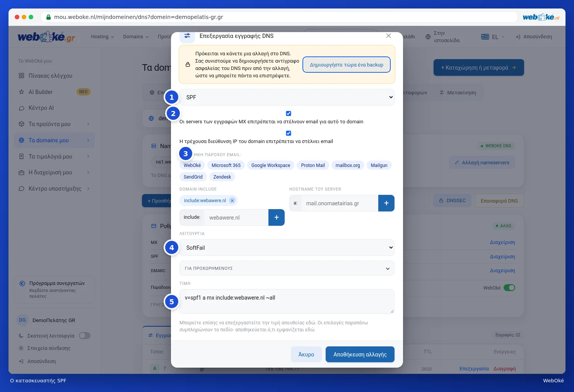This screenshot has height=392, width=574.
Task: Uncheck the current domain IP checkbox
Action: point(289,133)
